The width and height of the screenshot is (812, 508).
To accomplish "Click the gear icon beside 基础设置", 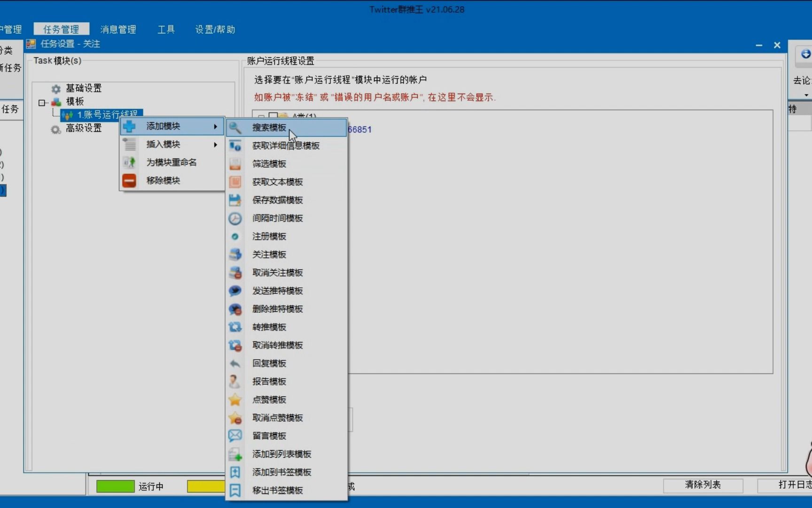I will coord(56,88).
